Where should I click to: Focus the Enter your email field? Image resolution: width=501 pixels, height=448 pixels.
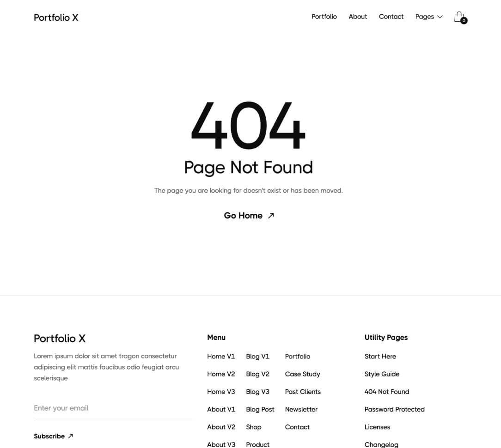point(113,408)
